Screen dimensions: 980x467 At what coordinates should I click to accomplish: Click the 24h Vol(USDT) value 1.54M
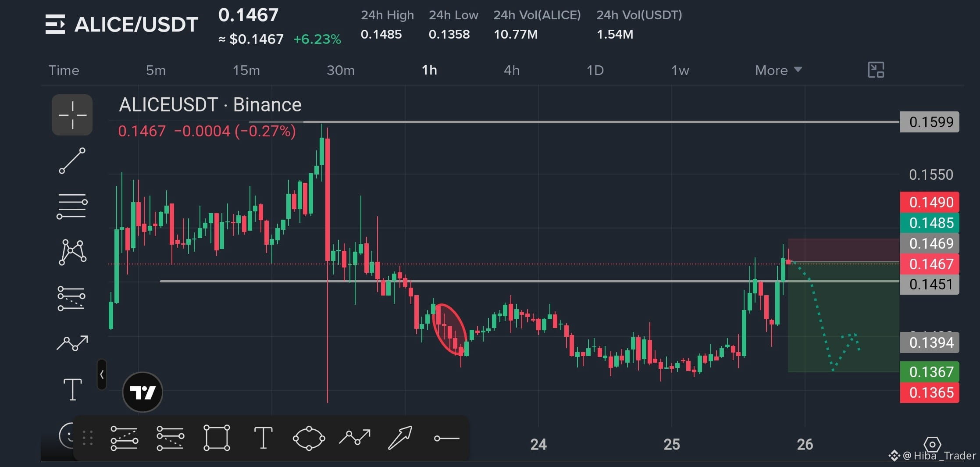tap(615, 34)
